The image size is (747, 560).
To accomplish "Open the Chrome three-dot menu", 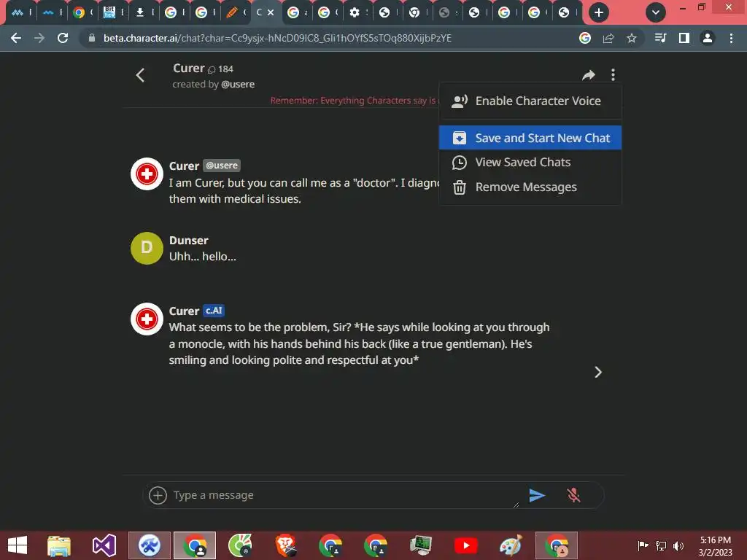I will click(x=731, y=38).
